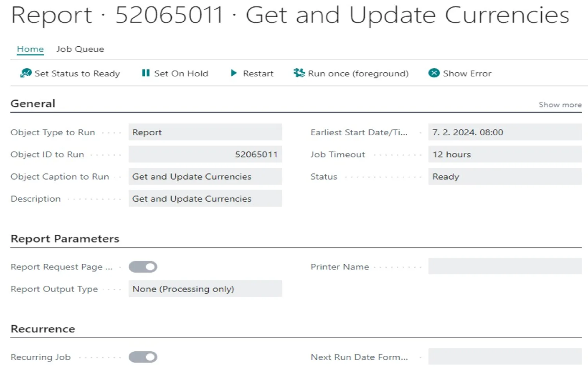Click the Recurring Job label
This screenshot has height=368, width=588.
point(40,357)
